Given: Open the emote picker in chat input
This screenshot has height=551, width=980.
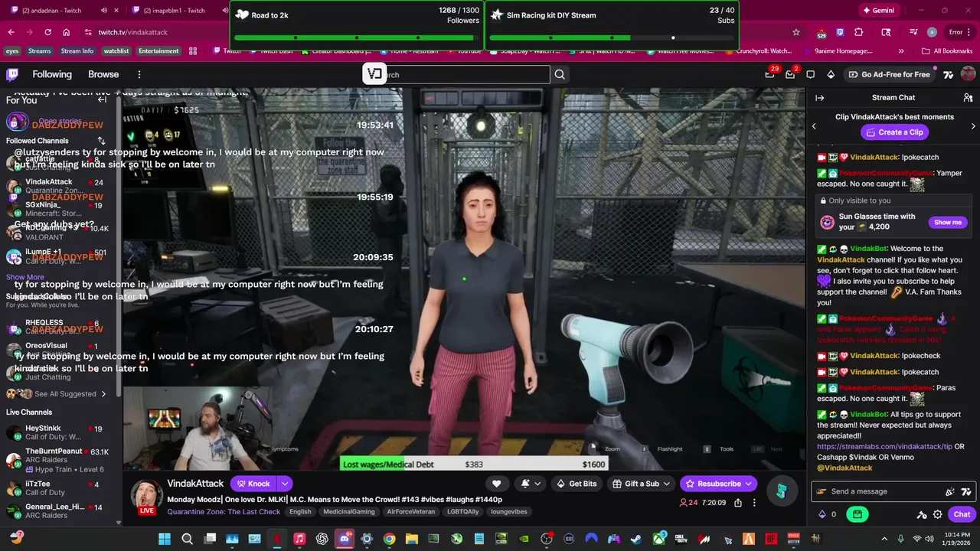Looking at the screenshot, I should click(x=950, y=492).
